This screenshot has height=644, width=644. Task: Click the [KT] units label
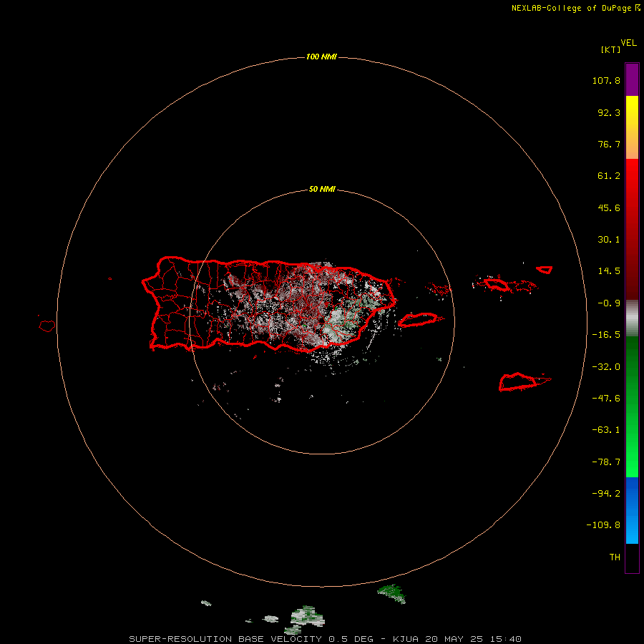click(610, 49)
